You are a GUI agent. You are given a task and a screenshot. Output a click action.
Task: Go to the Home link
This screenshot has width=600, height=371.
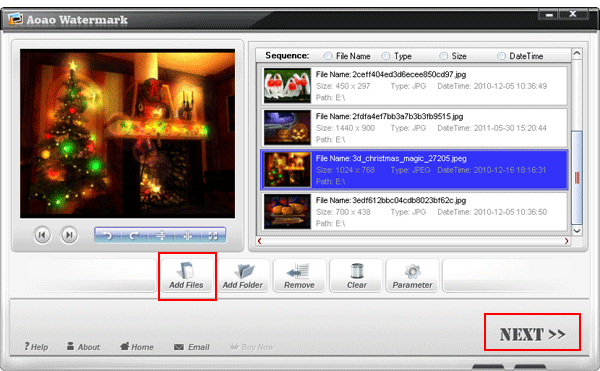(x=137, y=347)
